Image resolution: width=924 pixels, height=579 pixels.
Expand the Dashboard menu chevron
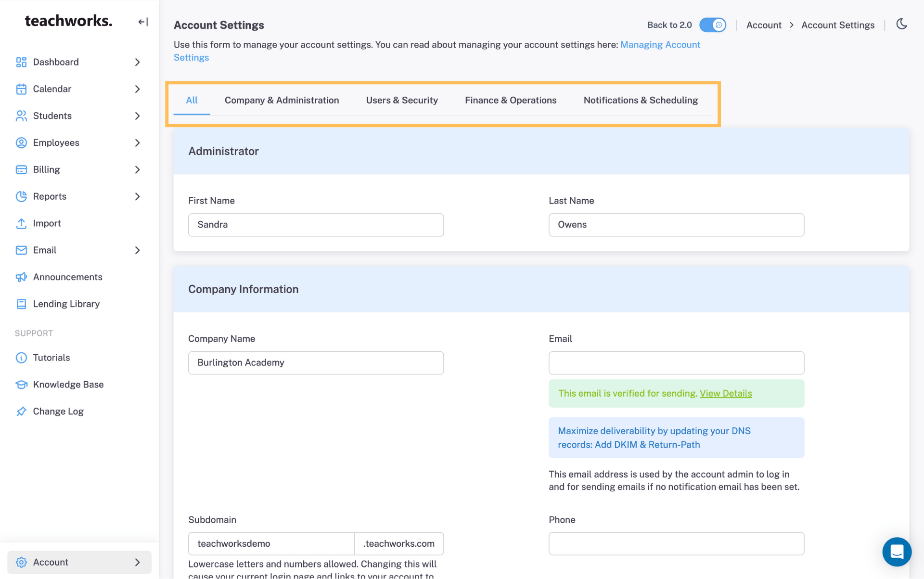click(x=137, y=62)
